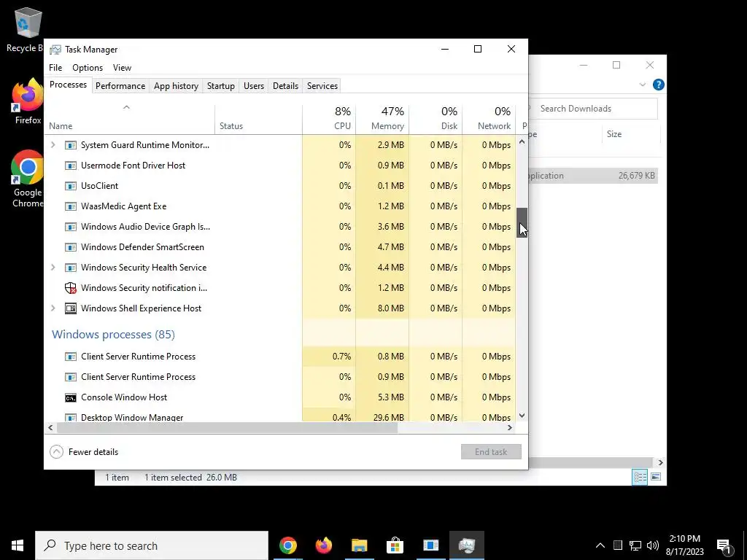The image size is (747, 560).
Task: Click the horizontal scrollbar right arrow in Task Manager
Action: 510,427
